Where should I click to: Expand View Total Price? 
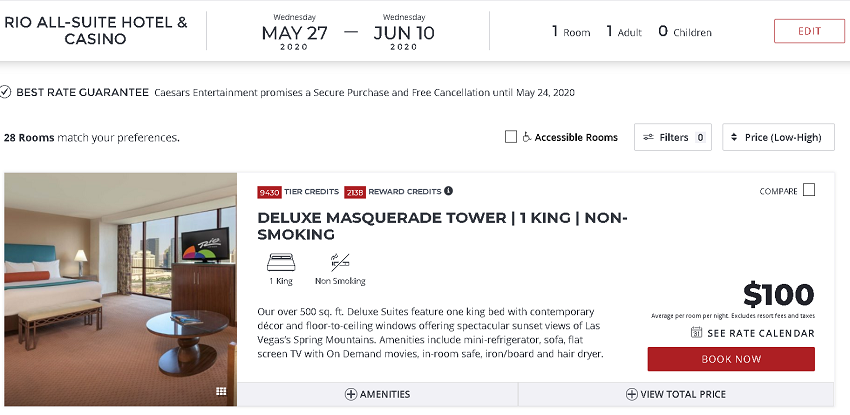[675, 394]
